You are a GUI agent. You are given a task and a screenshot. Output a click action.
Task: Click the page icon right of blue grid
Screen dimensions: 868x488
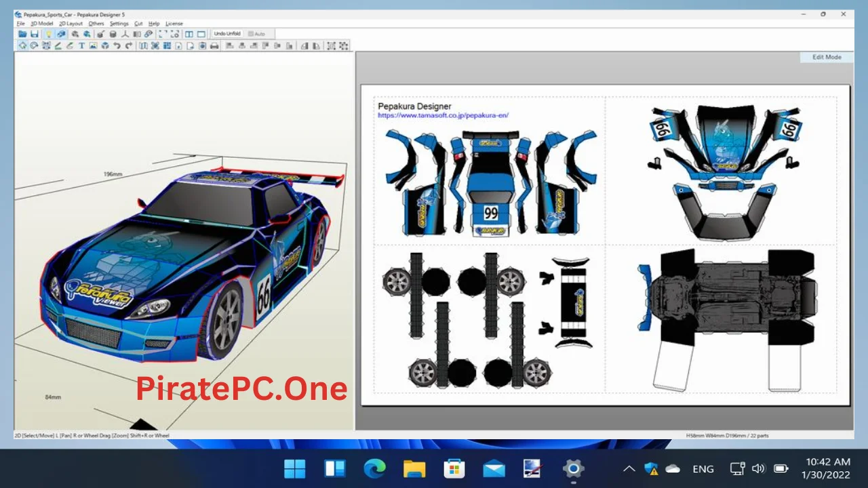pos(178,45)
